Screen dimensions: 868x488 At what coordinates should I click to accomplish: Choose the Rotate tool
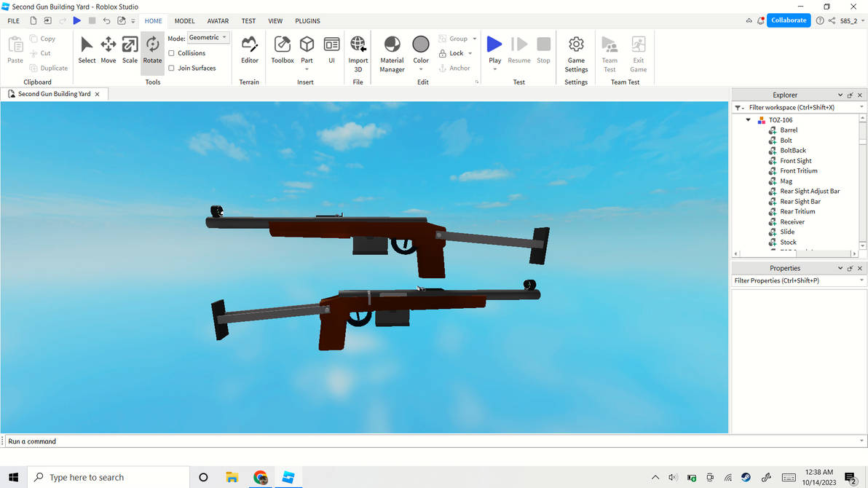(152, 50)
